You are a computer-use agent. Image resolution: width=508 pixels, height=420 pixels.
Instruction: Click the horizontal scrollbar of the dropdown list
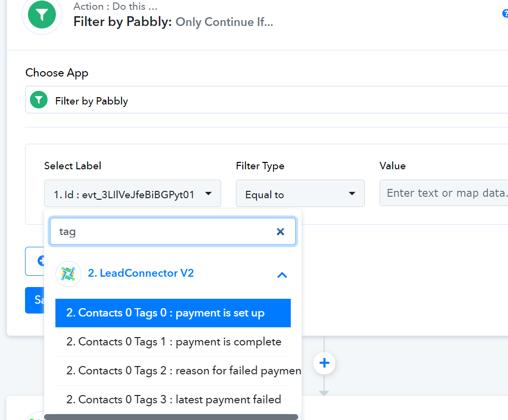tap(171, 417)
